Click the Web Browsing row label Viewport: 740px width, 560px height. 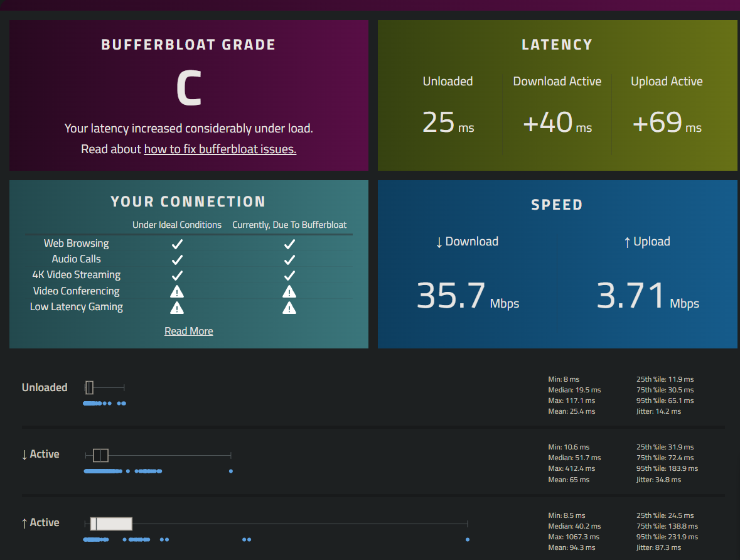[77, 243]
